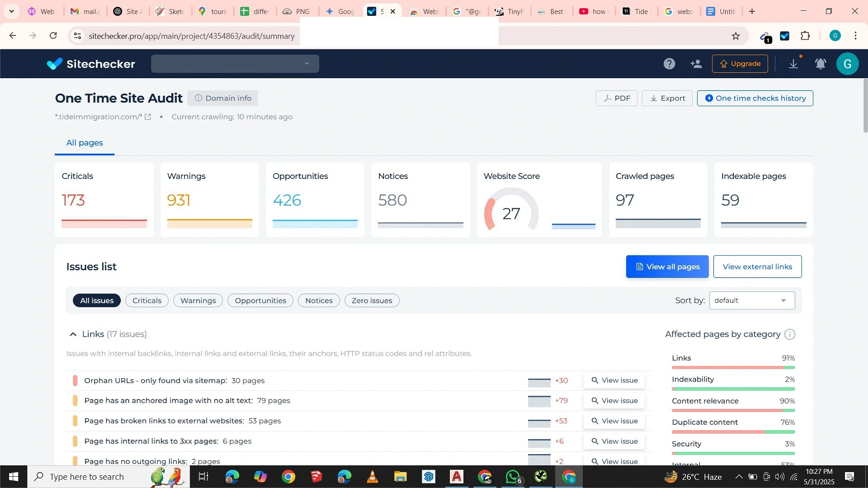This screenshot has height=488, width=868.
Task: Switch to the YouTube browser tab
Action: [x=593, y=11]
